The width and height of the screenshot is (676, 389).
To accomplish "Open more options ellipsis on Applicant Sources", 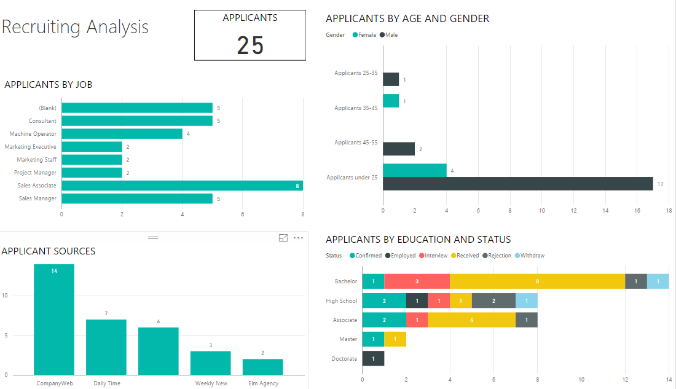I will (x=298, y=238).
